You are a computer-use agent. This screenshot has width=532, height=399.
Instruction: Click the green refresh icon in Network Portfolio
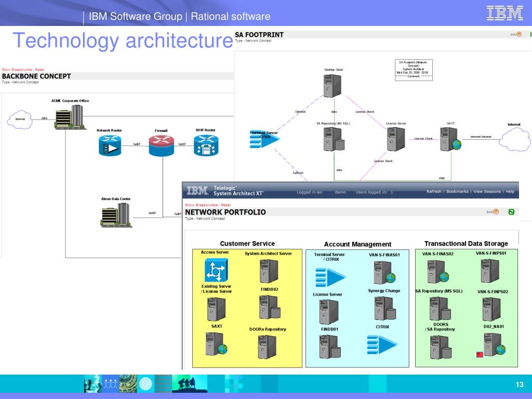[511, 212]
